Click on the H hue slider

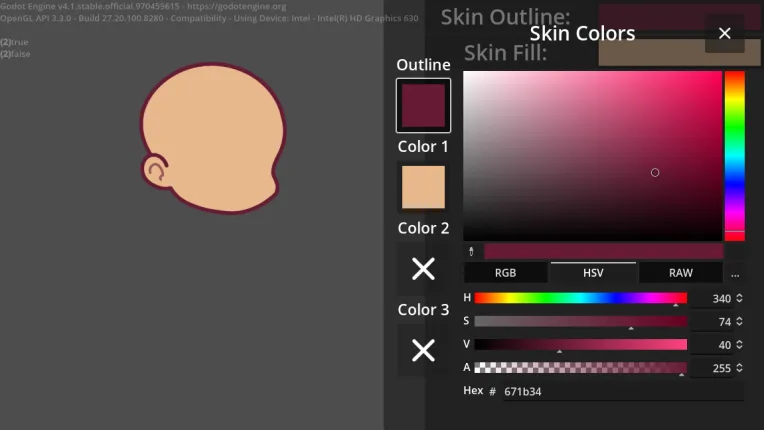580,298
